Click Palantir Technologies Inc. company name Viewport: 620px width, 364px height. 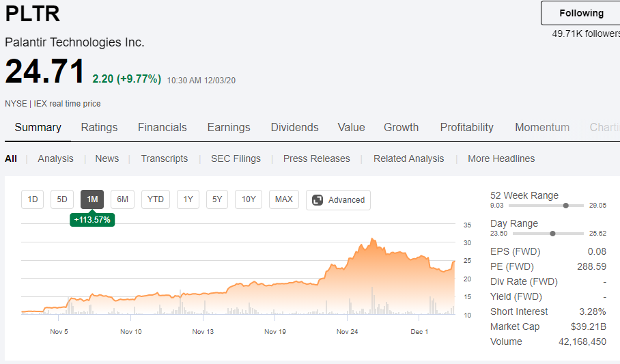74,42
